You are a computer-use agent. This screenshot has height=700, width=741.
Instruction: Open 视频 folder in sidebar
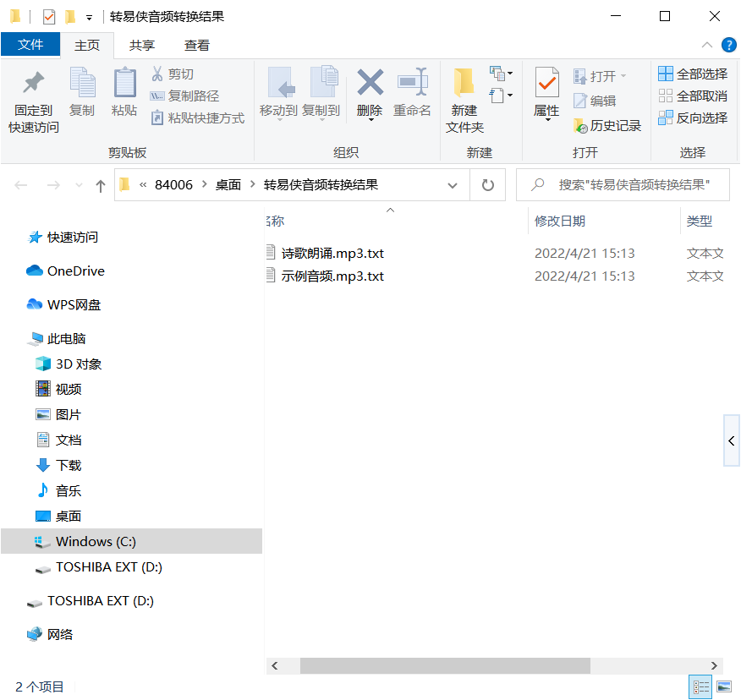[x=68, y=389]
